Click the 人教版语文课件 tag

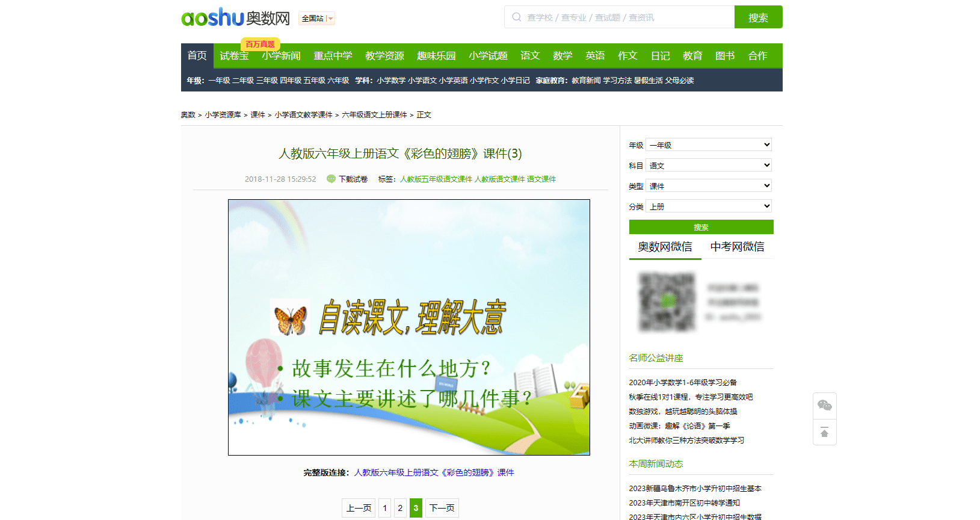pyautogui.click(x=500, y=179)
